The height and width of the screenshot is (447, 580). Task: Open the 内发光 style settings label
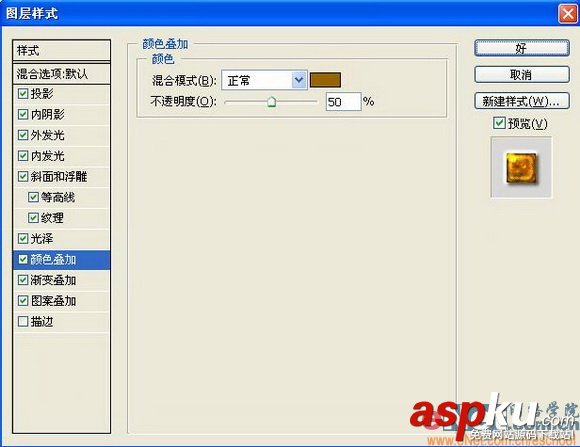click(47, 156)
